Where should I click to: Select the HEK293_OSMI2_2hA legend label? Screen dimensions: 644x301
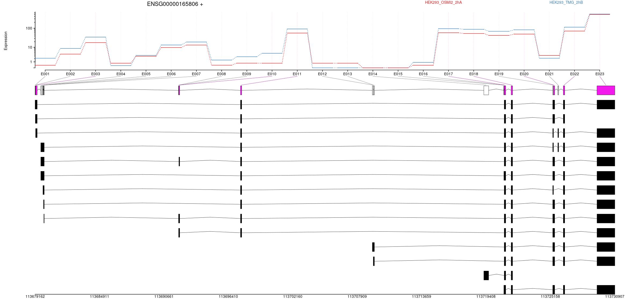point(443,2)
